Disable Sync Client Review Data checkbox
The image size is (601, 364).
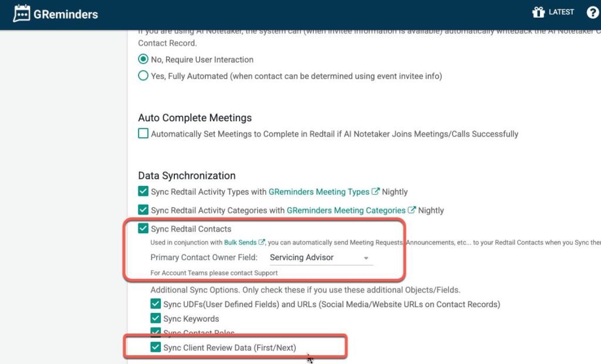(x=156, y=348)
